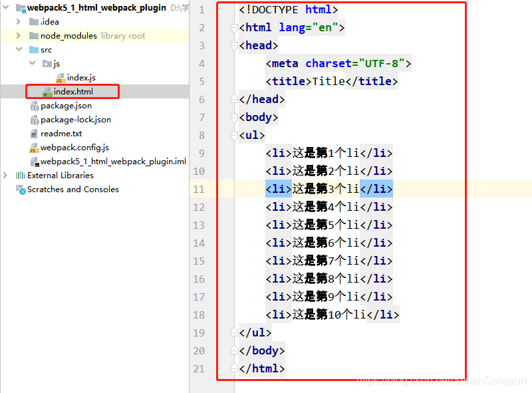Click the line with 这是第4个li
The image size is (532, 393).
coord(329,207)
